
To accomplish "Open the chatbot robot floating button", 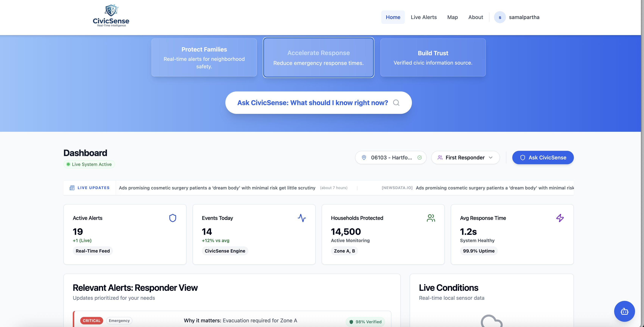I will (x=624, y=311).
